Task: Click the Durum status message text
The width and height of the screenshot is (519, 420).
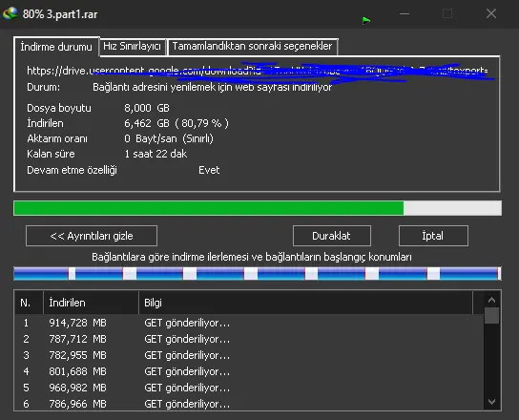Action: [x=212, y=87]
